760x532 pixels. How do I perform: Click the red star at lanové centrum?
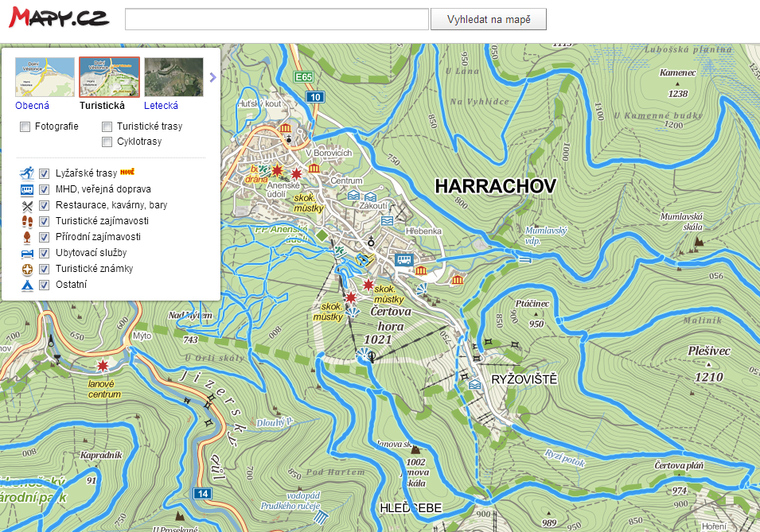(x=102, y=366)
